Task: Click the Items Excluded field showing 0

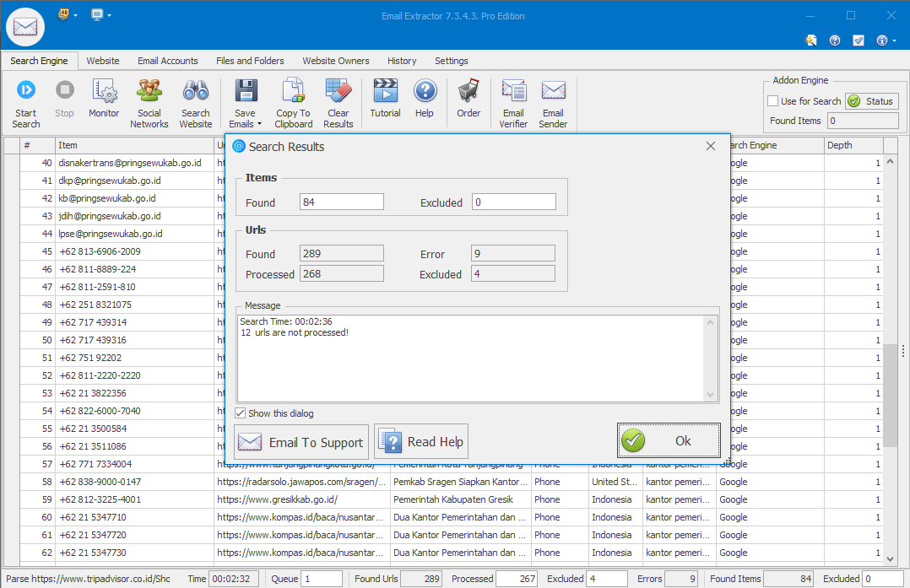Action: coord(513,202)
